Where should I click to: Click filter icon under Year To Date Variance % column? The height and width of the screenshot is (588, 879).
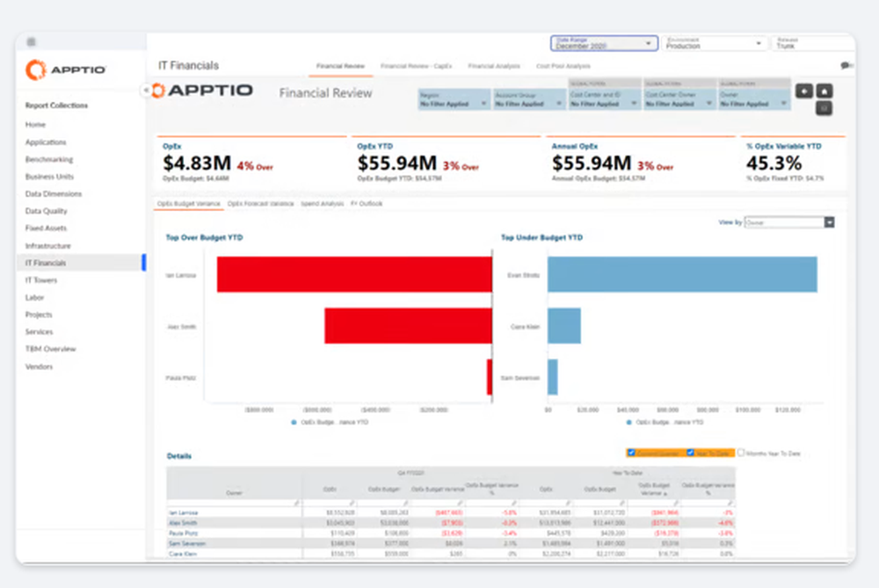730,503
